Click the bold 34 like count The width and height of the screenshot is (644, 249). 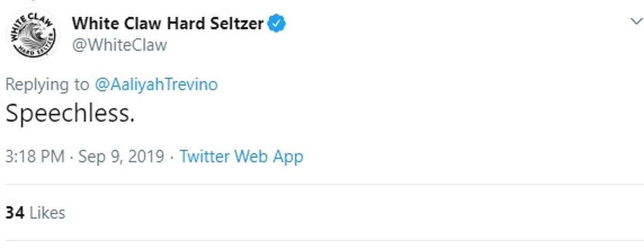(x=15, y=213)
